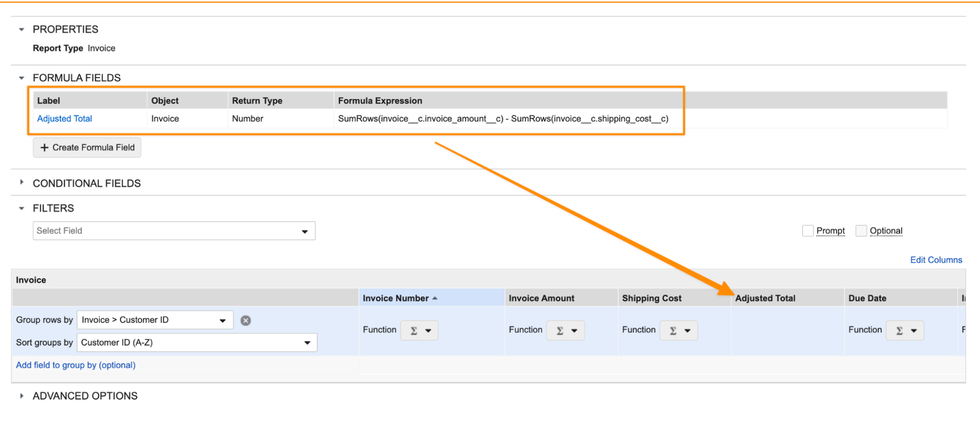Viewport: 980px width, 428px height.
Task: Open the Sort groups by dropdown
Action: (x=196, y=343)
